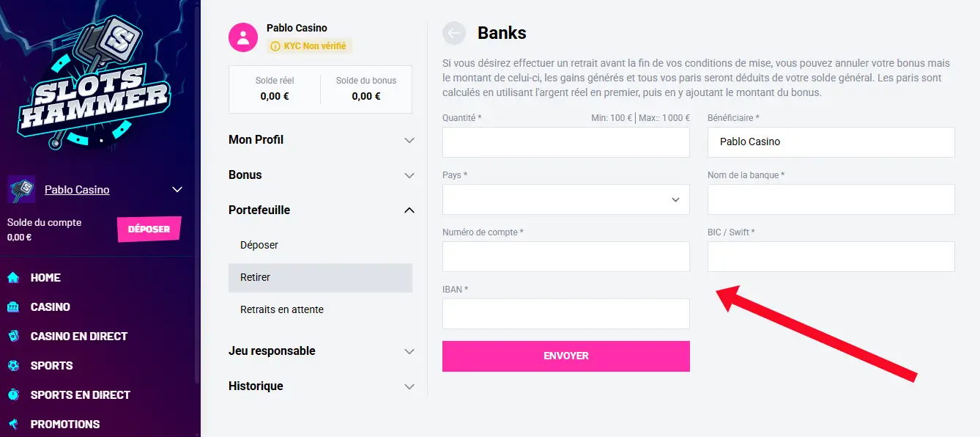Expand the Mon Profil section

point(409,140)
